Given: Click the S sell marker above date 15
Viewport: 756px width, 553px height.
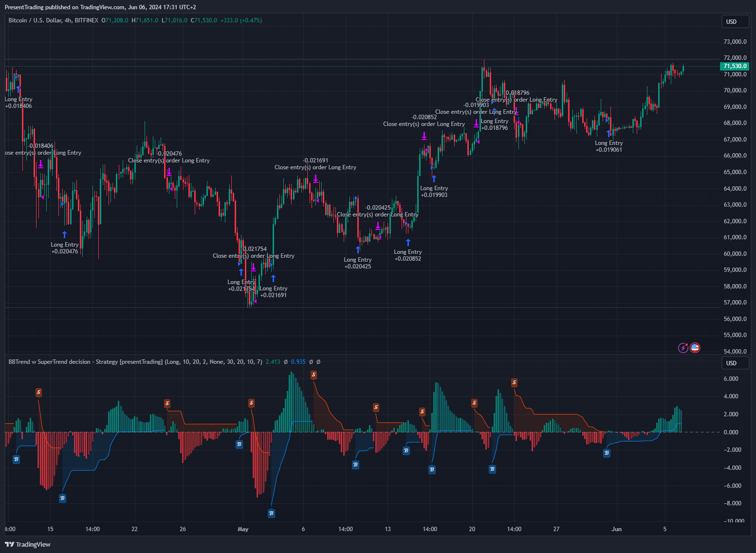Looking at the screenshot, I should coord(38,392).
